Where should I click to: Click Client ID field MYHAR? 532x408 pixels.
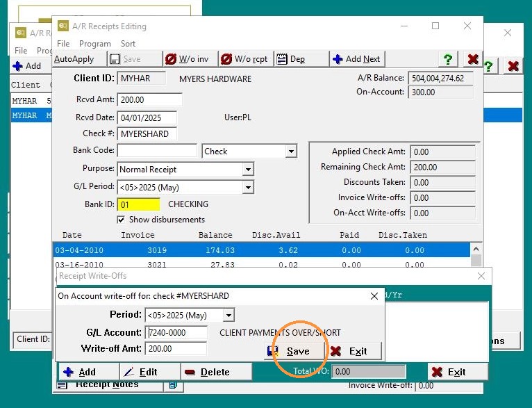142,79
